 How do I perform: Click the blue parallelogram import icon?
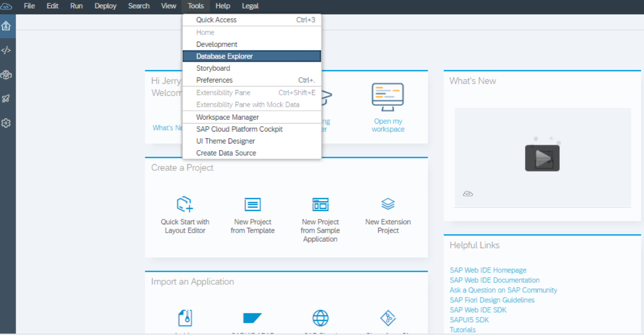pos(252,318)
